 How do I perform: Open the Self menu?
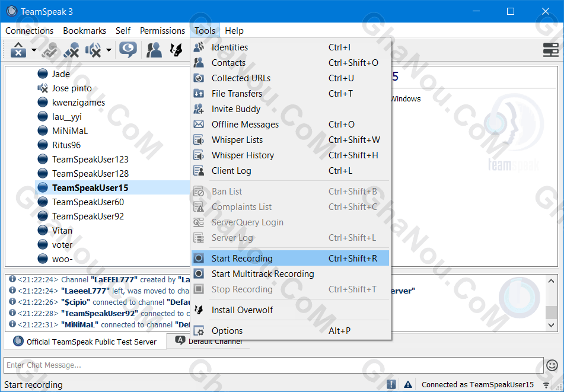(123, 31)
